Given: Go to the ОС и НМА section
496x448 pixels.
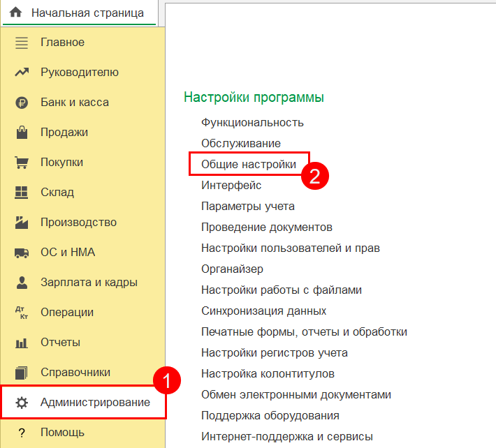Looking at the screenshot, I should (68, 252).
